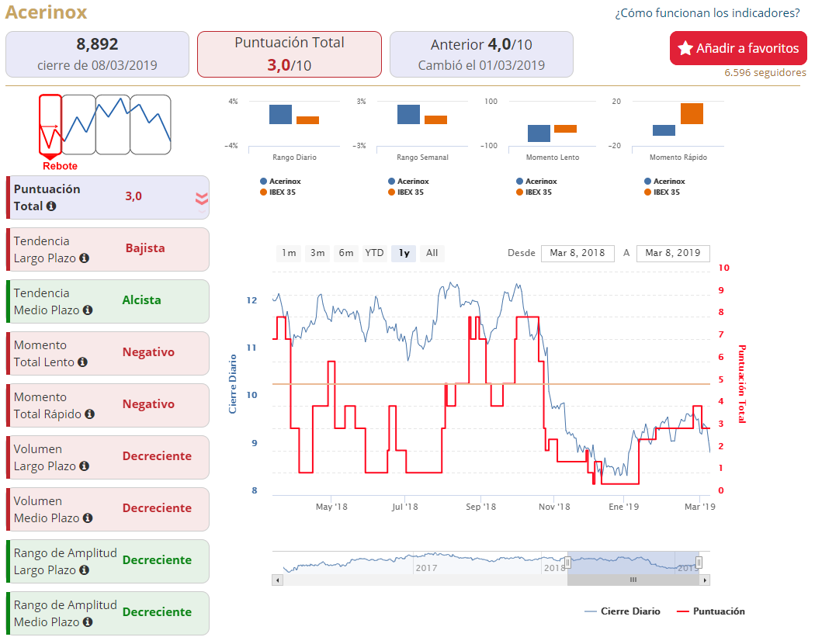Viewport: 815px width, 644px height.
Task: Click info icon for Volumen Largo Plazo
Action: pyautogui.click(x=84, y=466)
